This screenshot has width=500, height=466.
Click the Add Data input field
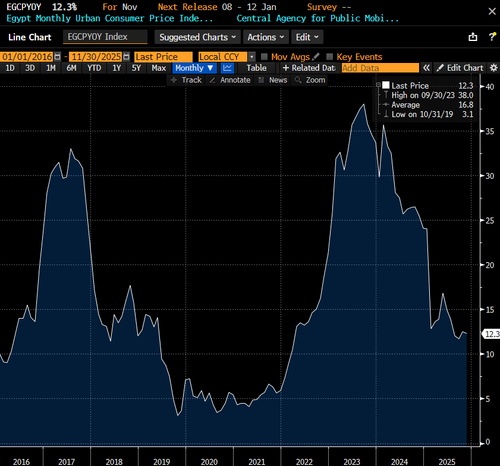point(380,68)
